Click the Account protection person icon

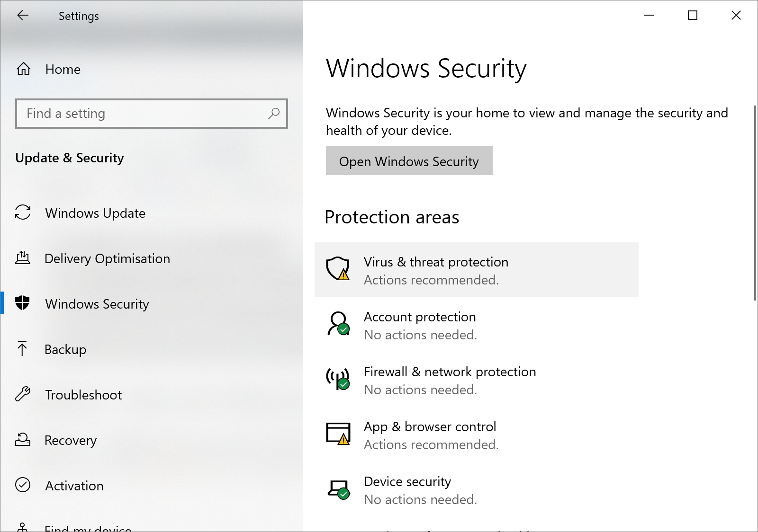click(338, 324)
